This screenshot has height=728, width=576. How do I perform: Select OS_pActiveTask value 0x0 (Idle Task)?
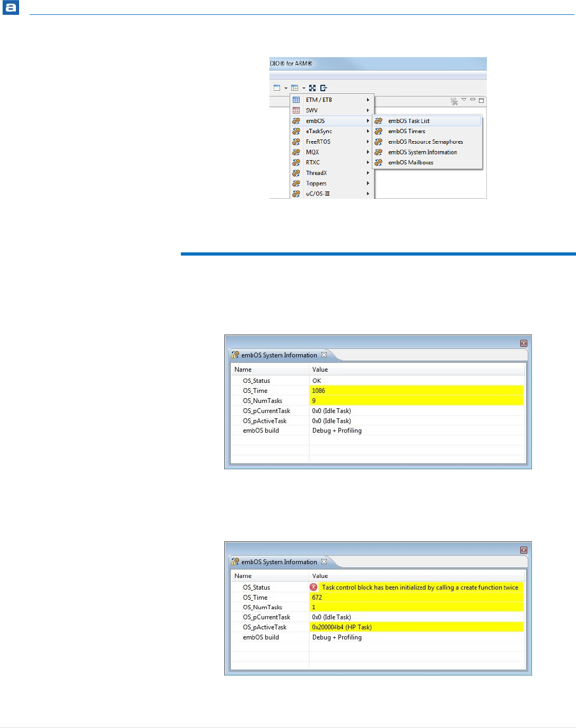331,421
